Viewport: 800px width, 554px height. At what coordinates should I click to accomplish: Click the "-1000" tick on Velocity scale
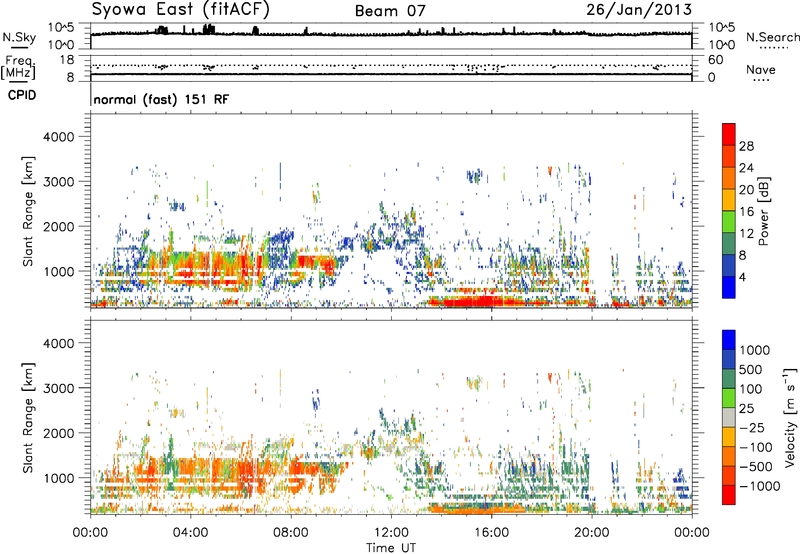(x=759, y=486)
